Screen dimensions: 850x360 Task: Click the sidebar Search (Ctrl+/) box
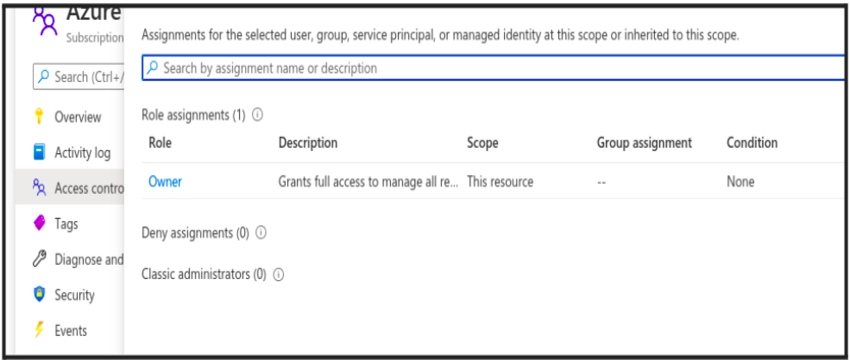coord(79,76)
